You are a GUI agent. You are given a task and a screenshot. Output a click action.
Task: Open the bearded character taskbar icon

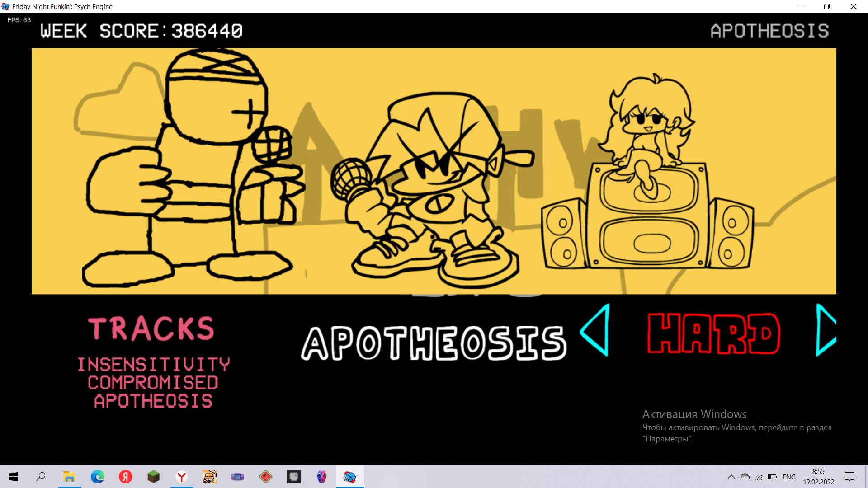click(210, 477)
